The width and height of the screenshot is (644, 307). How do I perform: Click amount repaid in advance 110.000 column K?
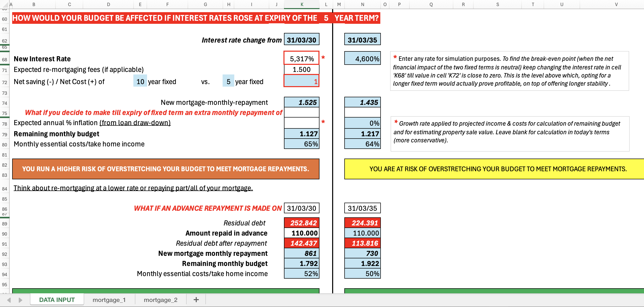301,233
